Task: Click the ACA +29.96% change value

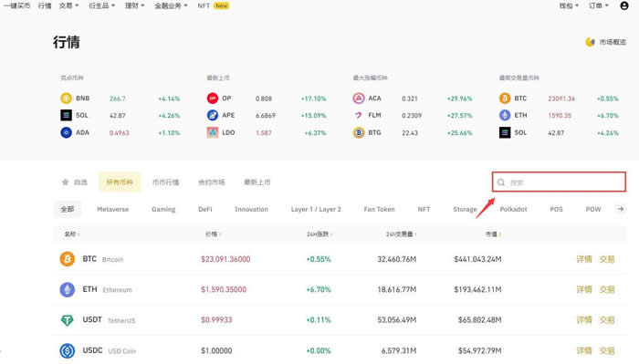Action: [x=459, y=99]
